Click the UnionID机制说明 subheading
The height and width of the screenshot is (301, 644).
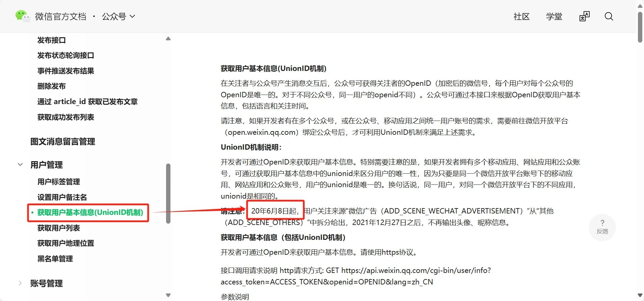[251, 147]
